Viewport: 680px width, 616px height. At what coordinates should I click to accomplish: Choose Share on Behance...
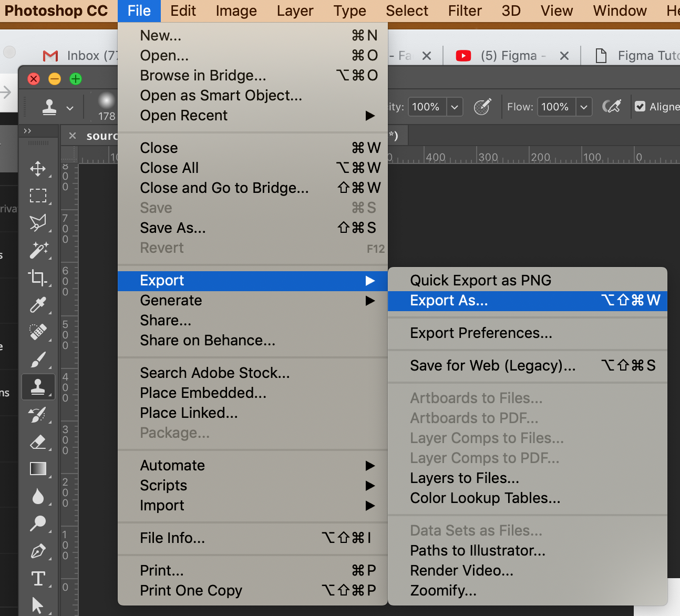tap(253, 341)
